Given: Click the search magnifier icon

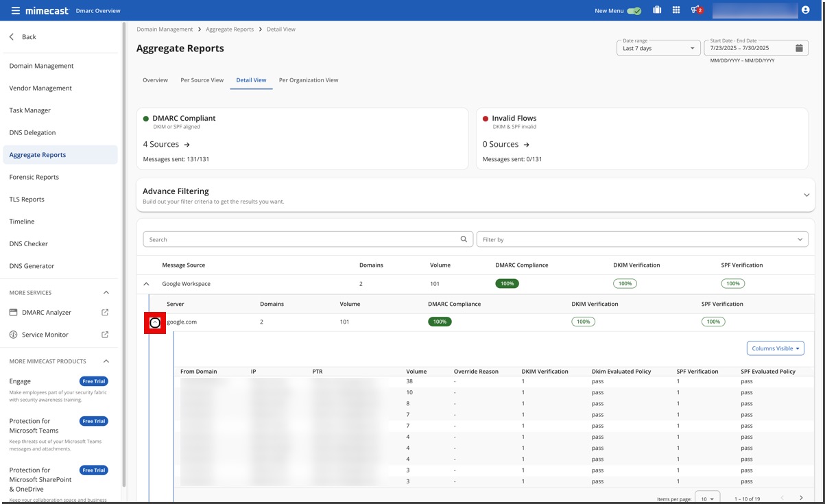Looking at the screenshot, I should tap(464, 239).
